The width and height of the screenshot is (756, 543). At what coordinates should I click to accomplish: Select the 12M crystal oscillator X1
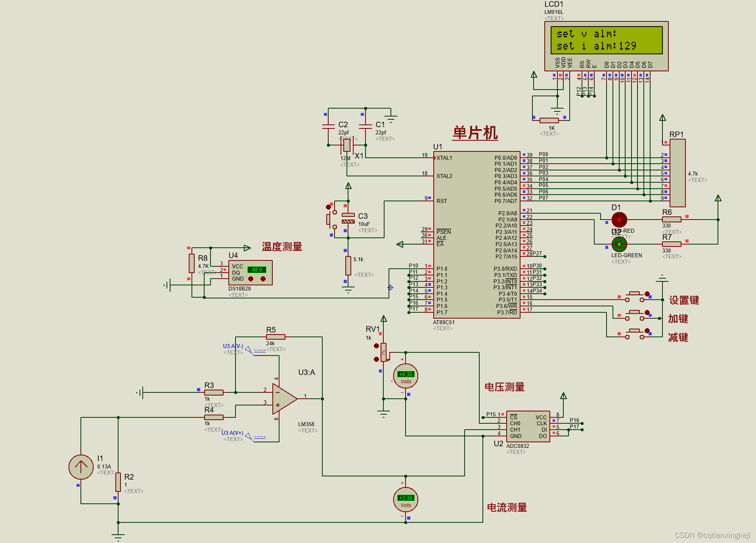[x=347, y=145]
